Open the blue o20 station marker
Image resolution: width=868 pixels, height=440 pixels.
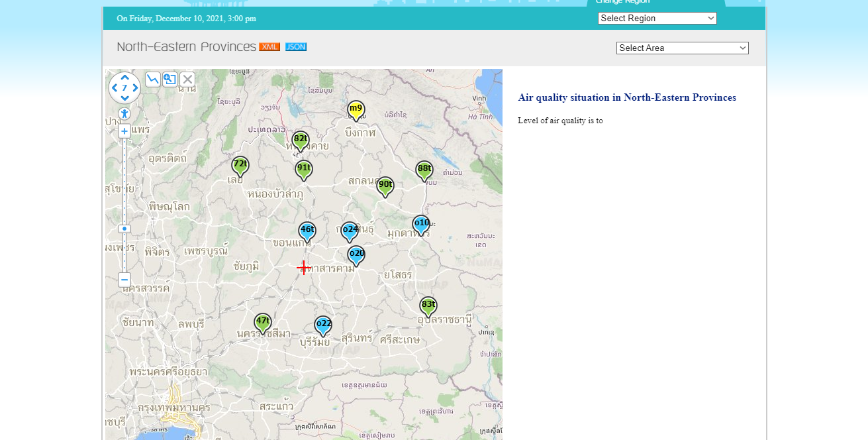356,256
